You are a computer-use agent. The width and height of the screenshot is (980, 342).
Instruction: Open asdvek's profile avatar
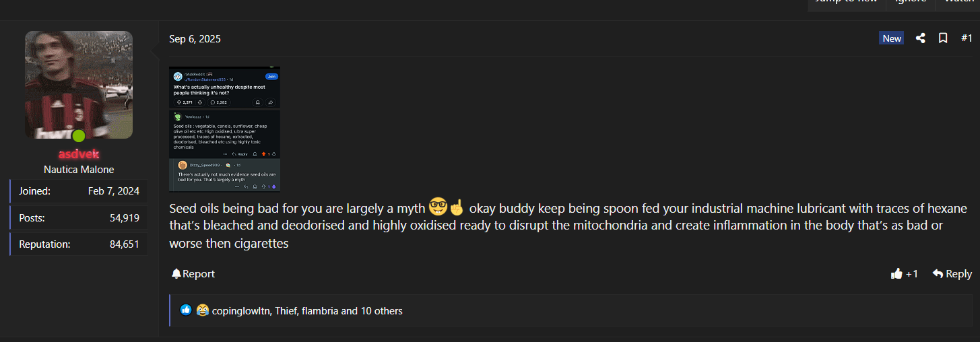click(x=79, y=85)
